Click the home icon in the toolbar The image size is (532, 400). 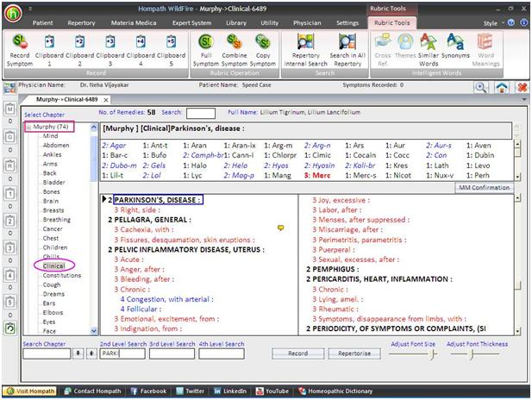pyautogui.click(x=502, y=88)
